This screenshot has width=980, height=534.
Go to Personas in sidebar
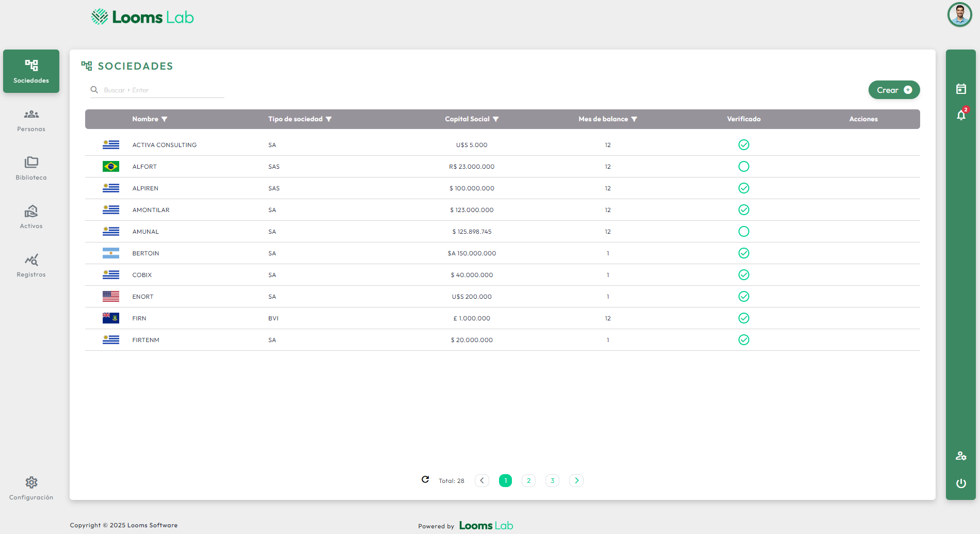click(x=31, y=121)
